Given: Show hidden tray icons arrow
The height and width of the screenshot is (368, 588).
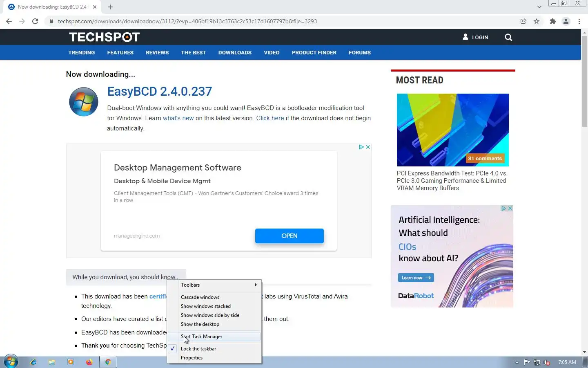Looking at the screenshot, I should click(517, 362).
